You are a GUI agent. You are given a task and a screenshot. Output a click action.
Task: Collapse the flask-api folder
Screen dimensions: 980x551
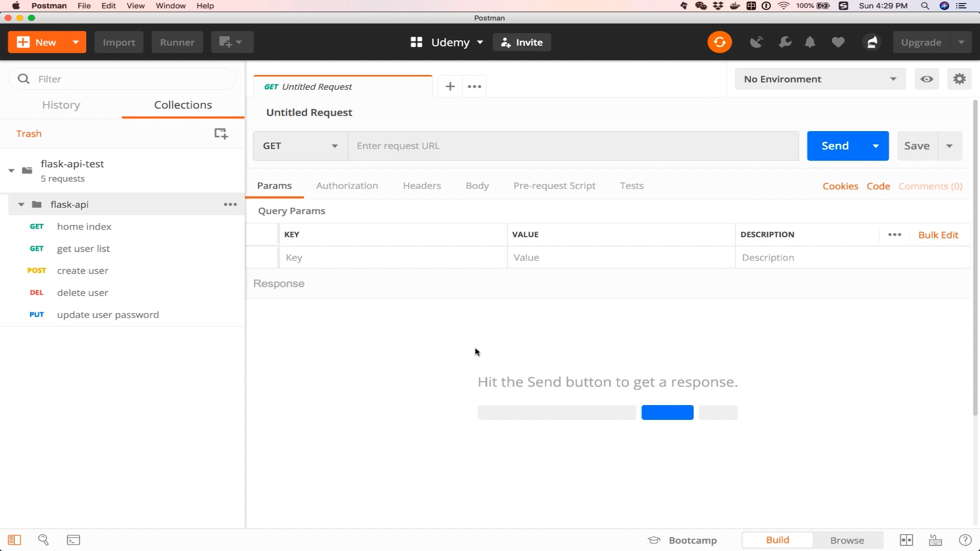coord(21,205)
